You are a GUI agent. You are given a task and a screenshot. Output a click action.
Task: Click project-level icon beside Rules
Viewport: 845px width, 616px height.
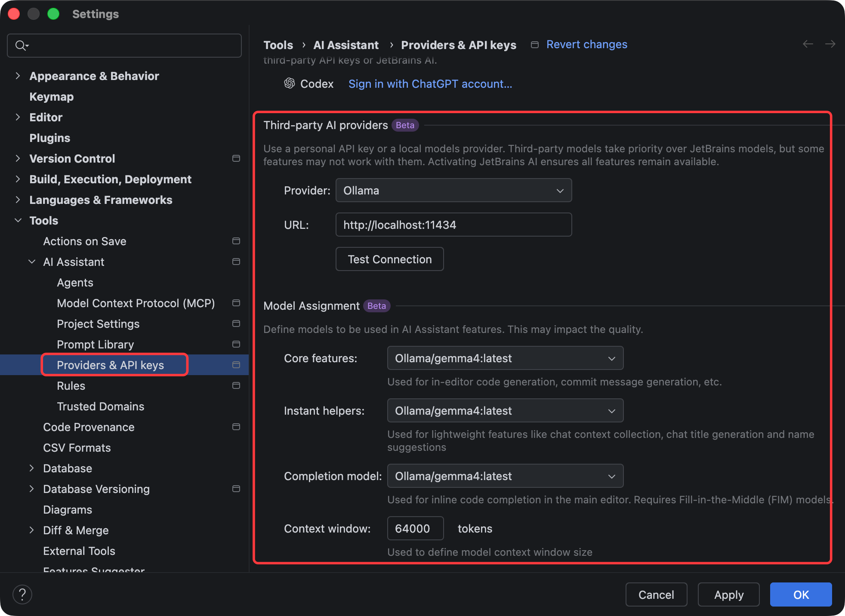click(236, 385)
